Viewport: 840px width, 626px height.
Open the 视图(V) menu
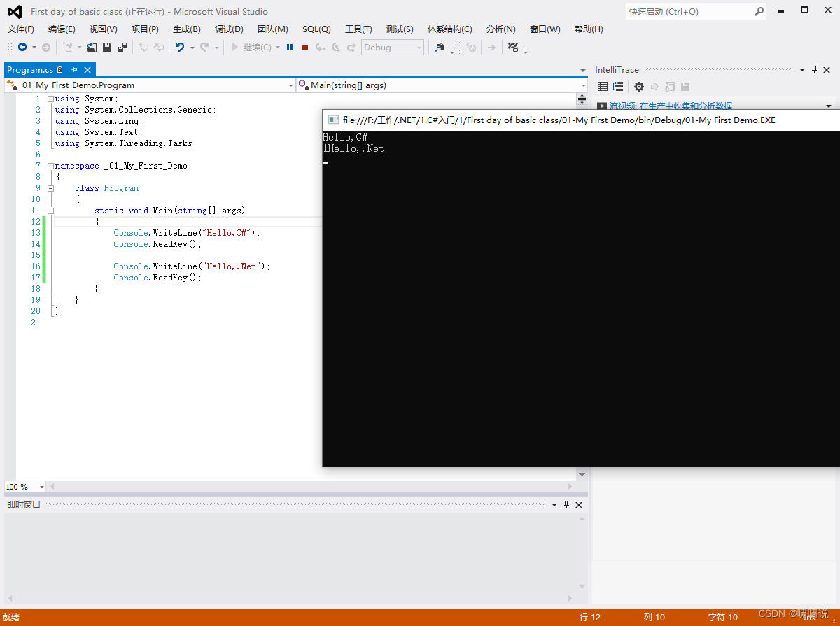[x=104, y=29]
